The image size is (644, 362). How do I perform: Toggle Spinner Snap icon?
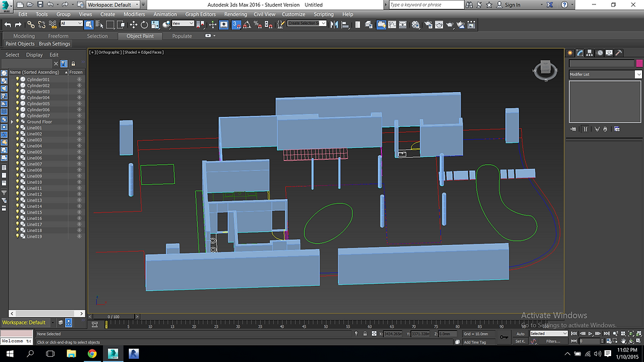pyautogui.click(x=268, y=24)
